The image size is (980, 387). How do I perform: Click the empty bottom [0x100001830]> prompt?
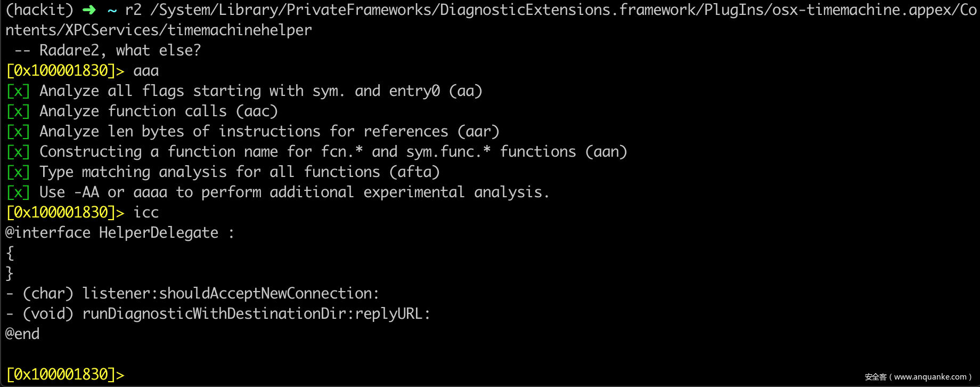click(65, 375)
